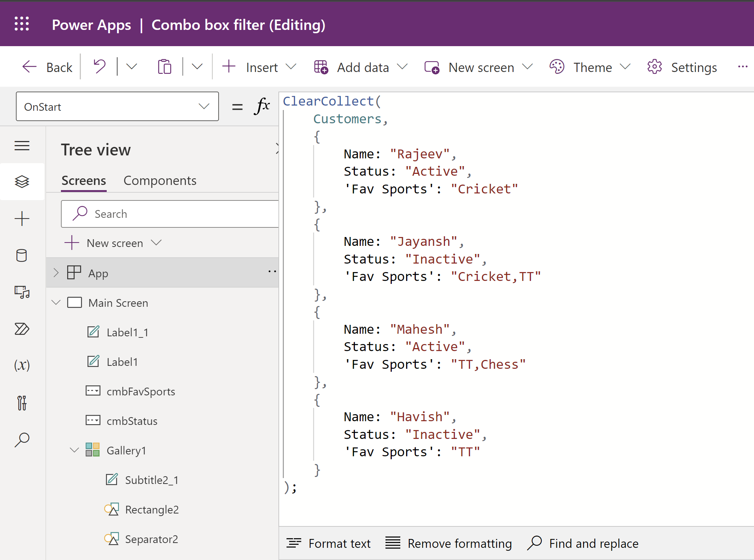The image size is (754, 560).
Task: Open the Advanced tools icon
Action: tap(22, 402)
